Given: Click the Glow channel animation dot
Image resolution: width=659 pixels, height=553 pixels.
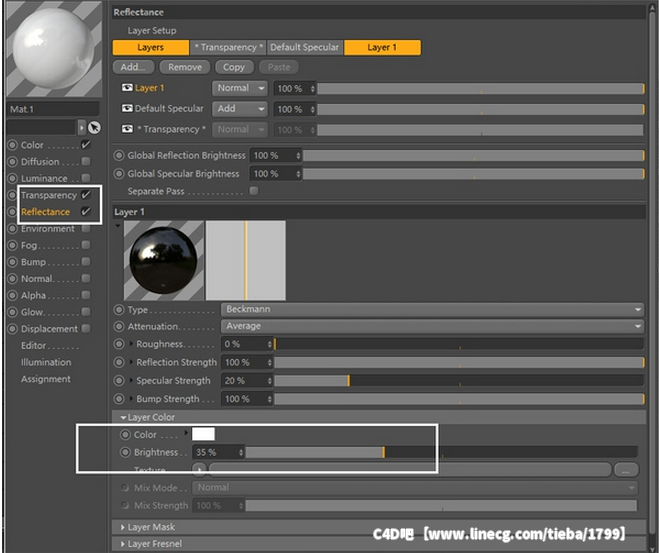Looking at the screenshot, I should (x=13, y=312).
